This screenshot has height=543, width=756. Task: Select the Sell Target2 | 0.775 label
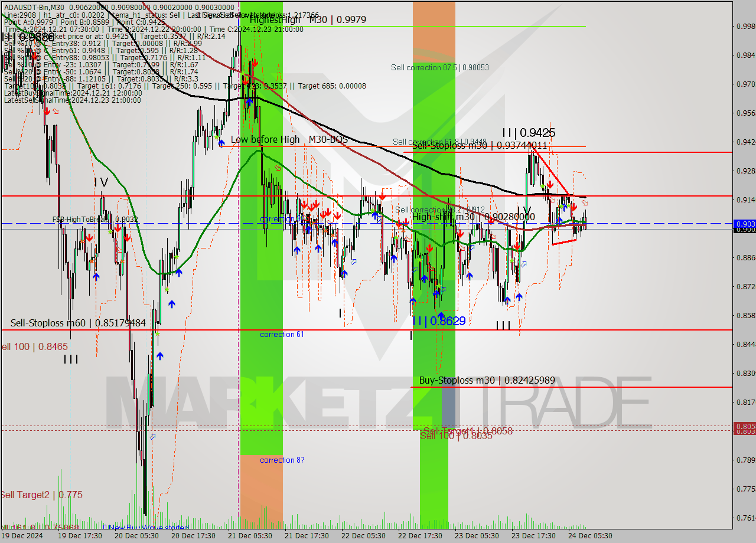(41, 495)
